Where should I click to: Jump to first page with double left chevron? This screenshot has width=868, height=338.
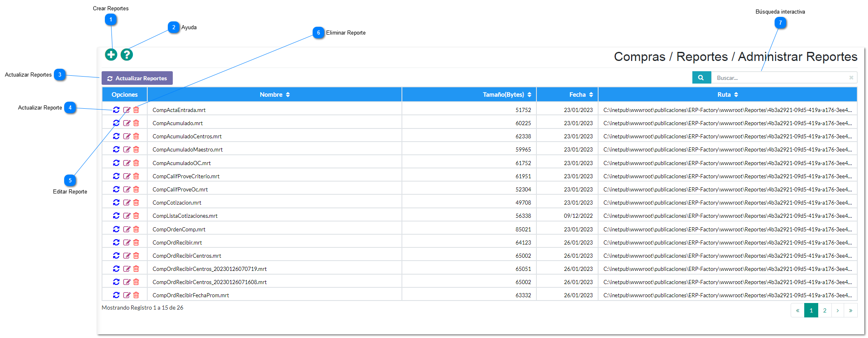pyautogui.click(x=798, y=310)
